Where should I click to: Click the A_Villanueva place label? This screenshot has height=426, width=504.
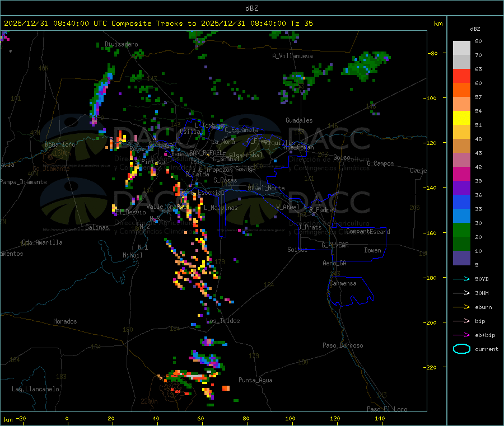[292, 56]
